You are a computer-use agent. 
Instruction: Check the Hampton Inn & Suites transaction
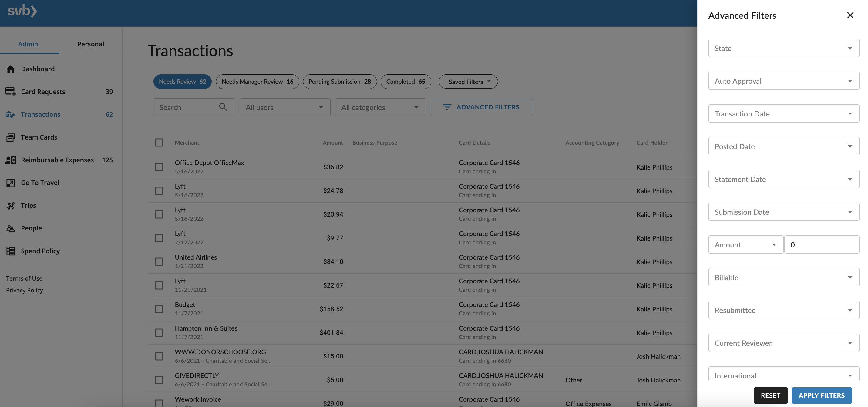coord(159,332)
